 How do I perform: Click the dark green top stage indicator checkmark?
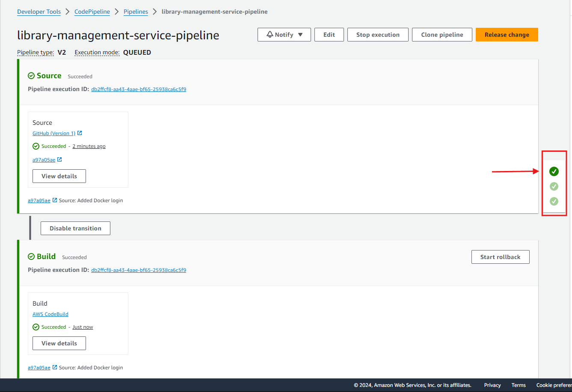(x=554, y=171)
